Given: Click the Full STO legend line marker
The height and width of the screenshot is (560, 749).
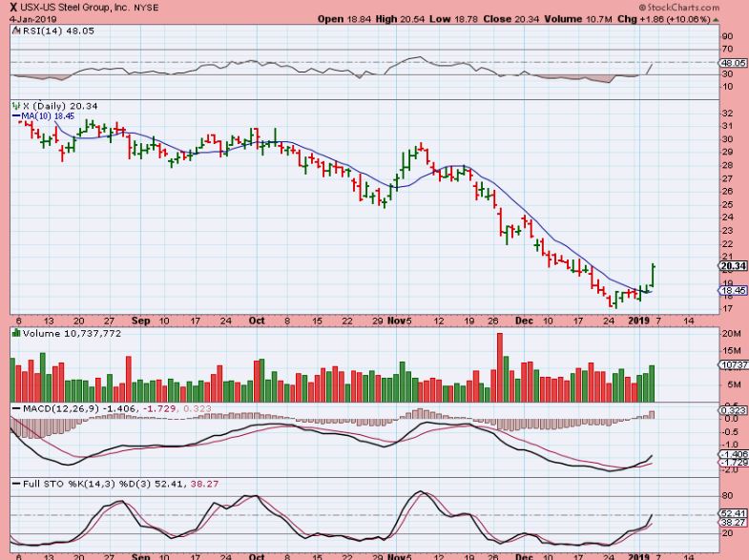Looking at the screenshot, I should coord(17,484).
